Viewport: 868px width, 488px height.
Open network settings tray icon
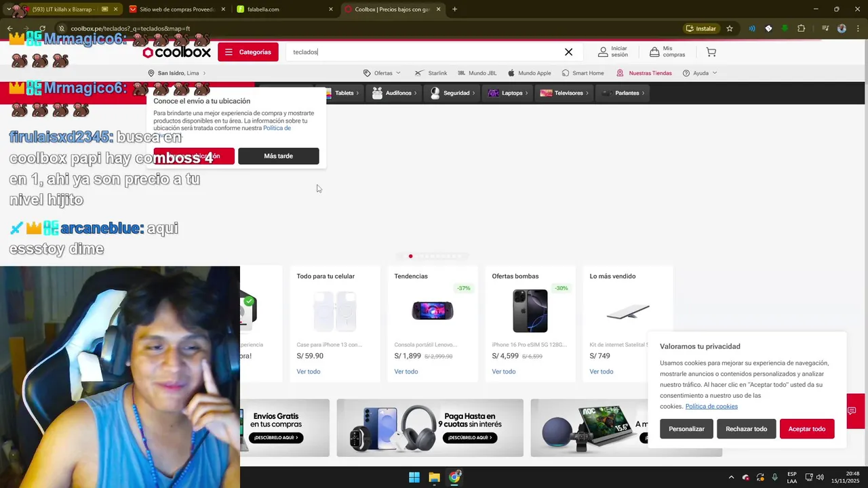tap(809, 477)
